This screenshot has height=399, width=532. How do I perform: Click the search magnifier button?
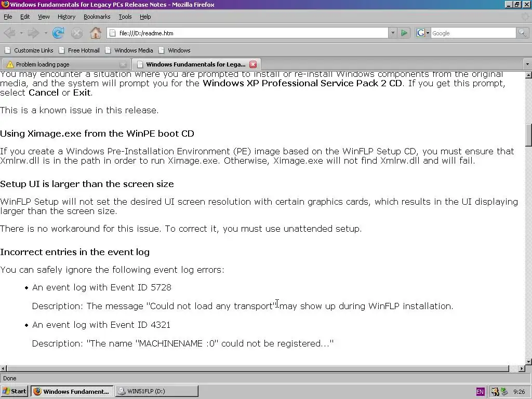coord(522,33)
